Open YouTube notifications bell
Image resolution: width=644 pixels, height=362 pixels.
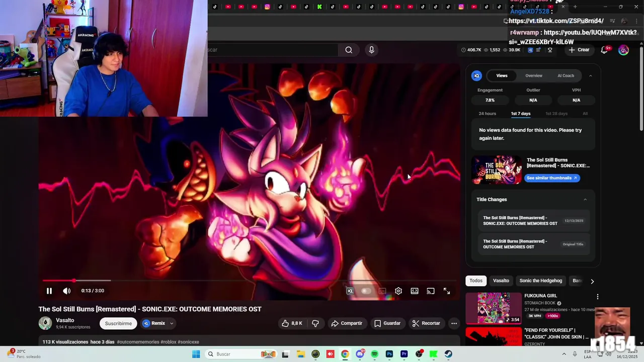(605, 50)
